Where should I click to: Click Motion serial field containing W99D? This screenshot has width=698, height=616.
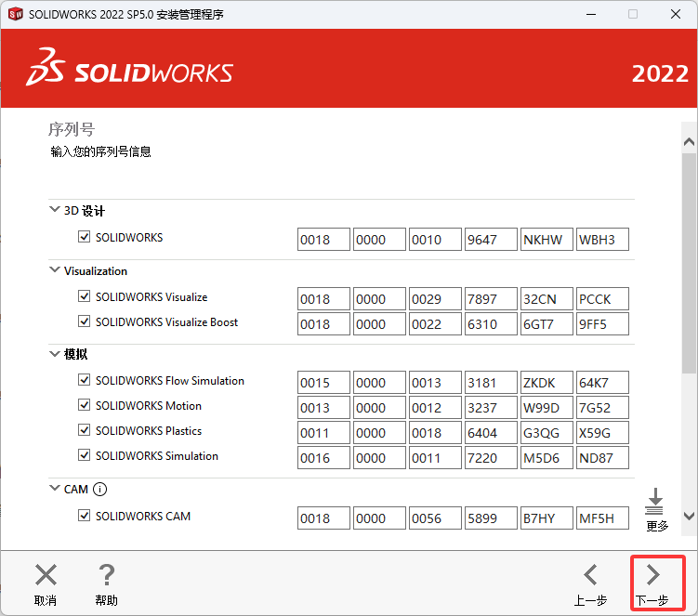547,407
